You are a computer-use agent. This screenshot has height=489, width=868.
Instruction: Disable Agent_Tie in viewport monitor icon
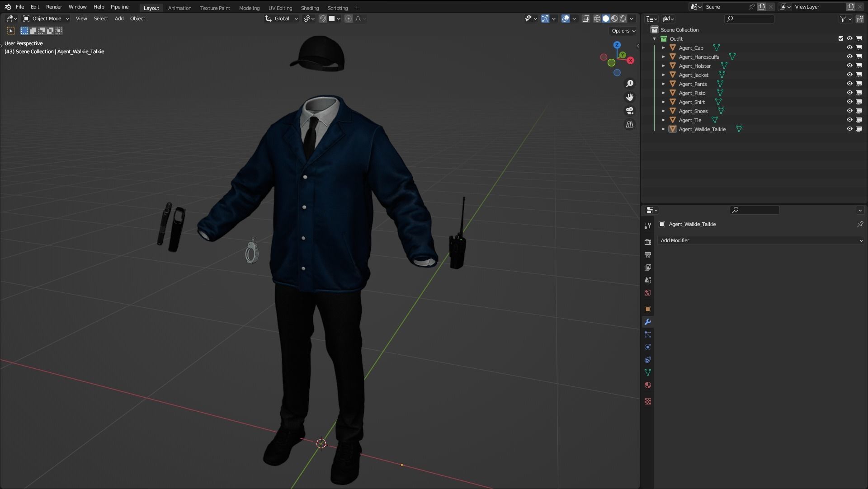[x=859, y=120]
